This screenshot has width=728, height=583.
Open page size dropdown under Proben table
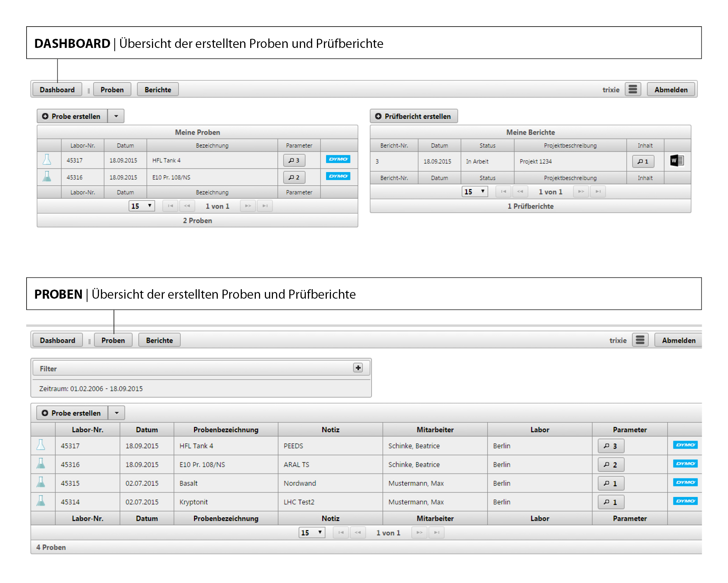click(311, 533)
